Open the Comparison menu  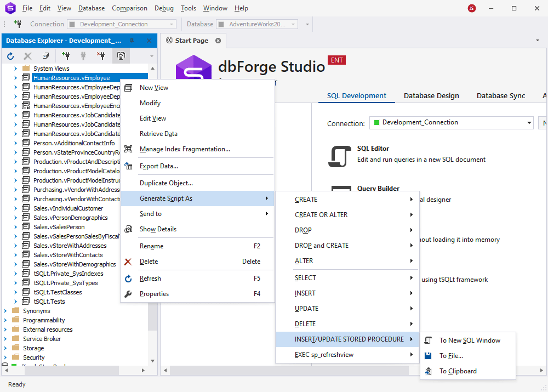pyautogui.click(x=129, y=8)
